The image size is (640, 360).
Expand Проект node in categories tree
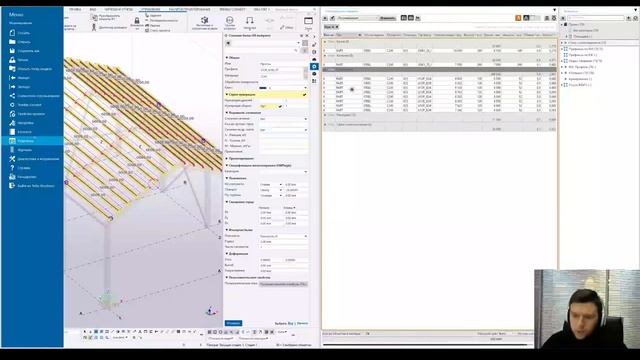tap(562, 24)
